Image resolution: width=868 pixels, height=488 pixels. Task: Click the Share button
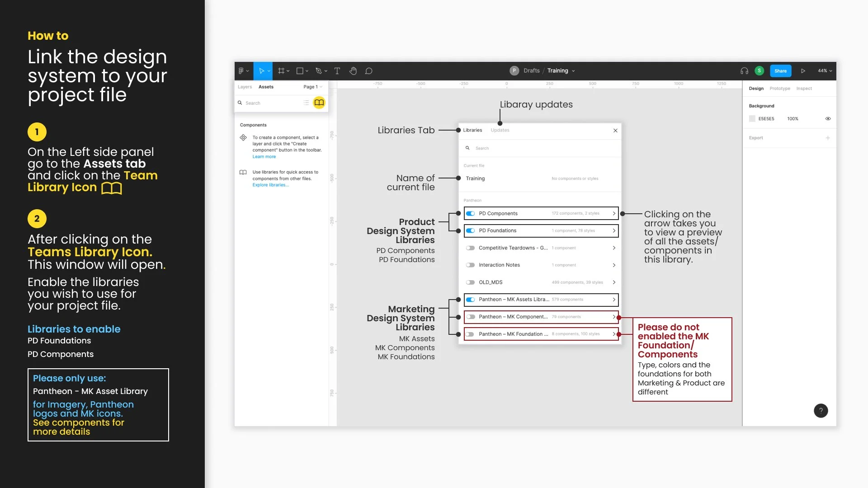coord(780,71)
